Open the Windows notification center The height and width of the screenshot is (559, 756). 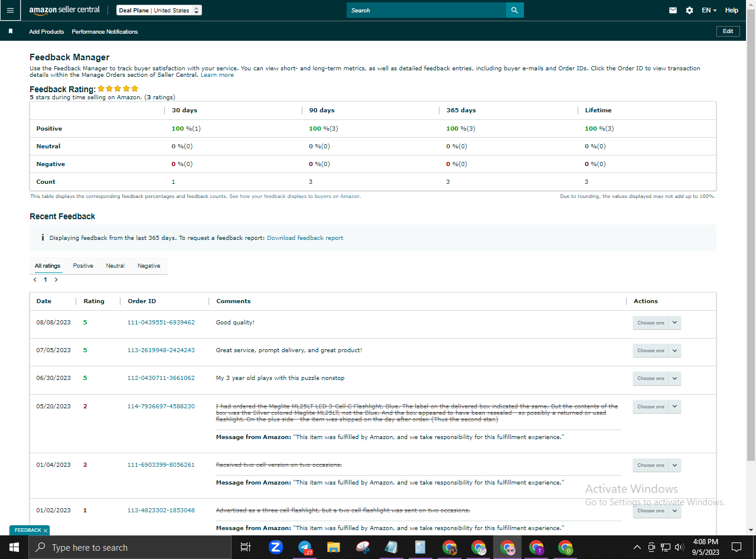(x=737, y=547)
